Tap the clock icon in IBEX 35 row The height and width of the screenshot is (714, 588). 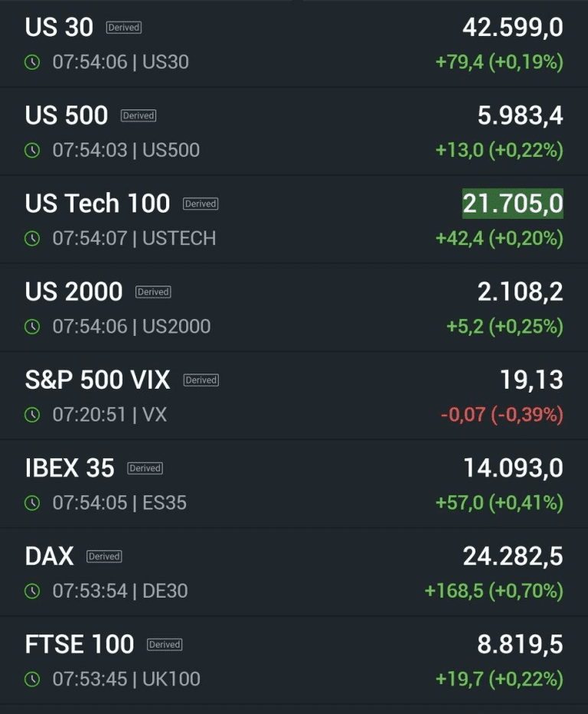click(32, 503)
